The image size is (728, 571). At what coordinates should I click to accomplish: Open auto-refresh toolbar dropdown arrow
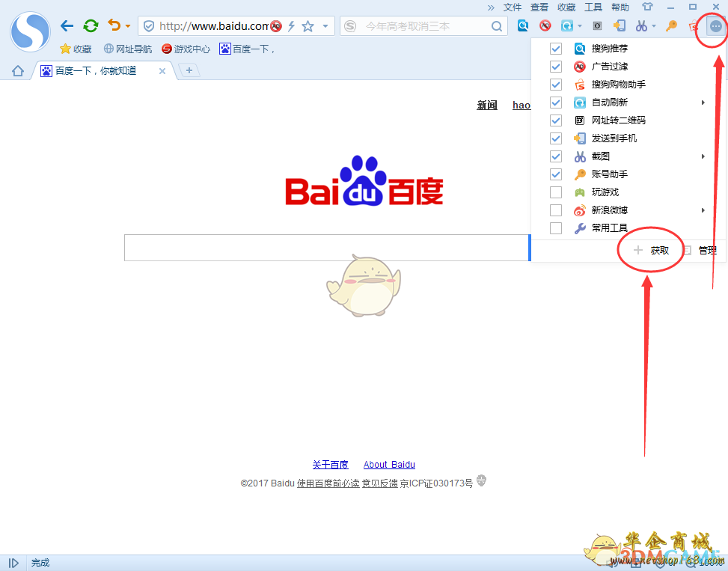[x=580, y=26]
